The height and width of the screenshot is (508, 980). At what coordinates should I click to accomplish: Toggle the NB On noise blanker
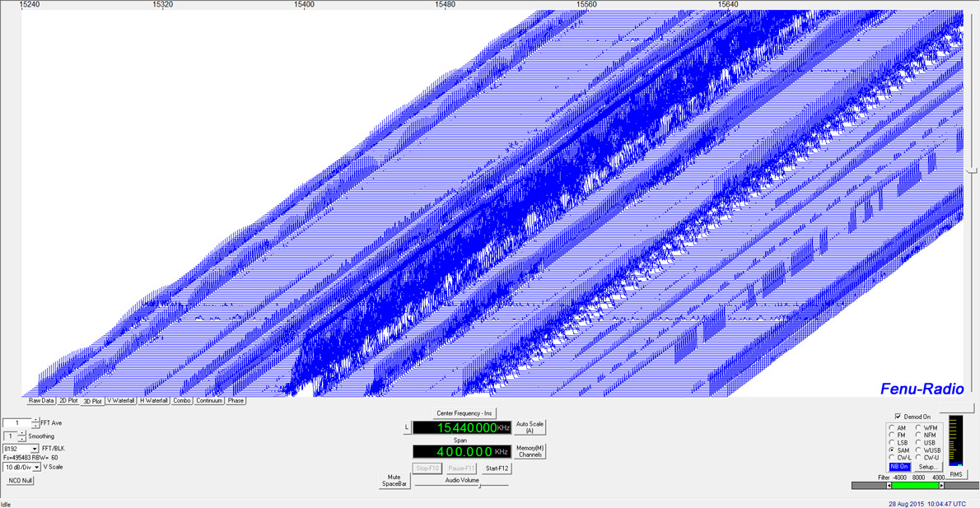tap(899, 466)
